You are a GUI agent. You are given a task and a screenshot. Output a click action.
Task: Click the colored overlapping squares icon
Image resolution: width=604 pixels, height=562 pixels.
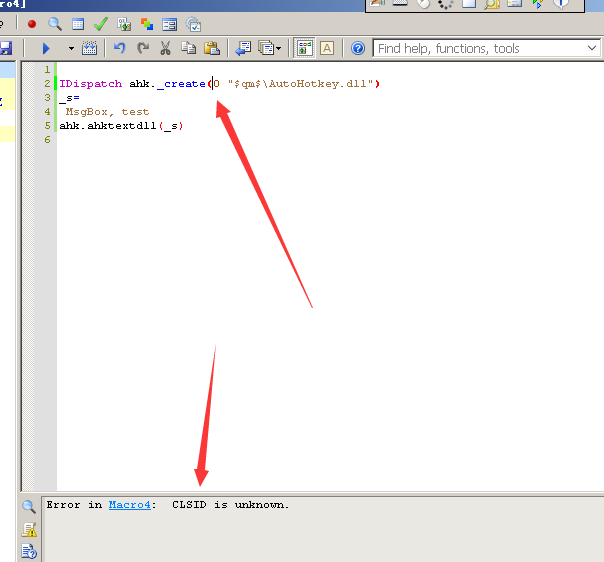tap(147, 24)
